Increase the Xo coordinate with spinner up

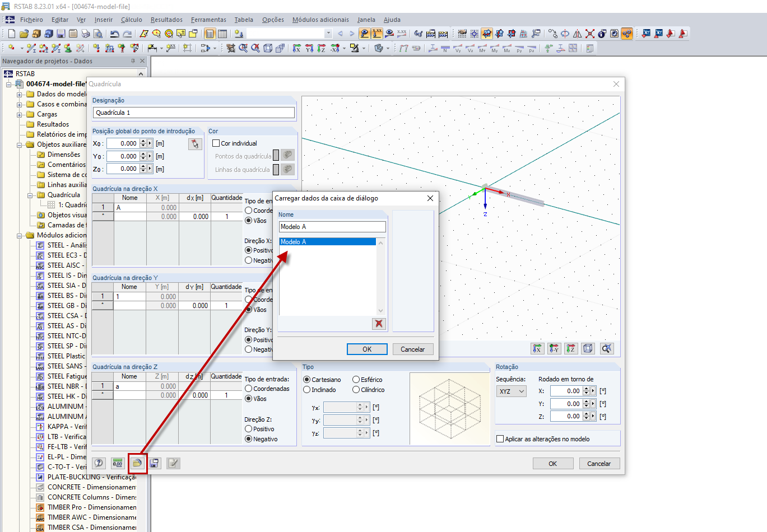143,141
